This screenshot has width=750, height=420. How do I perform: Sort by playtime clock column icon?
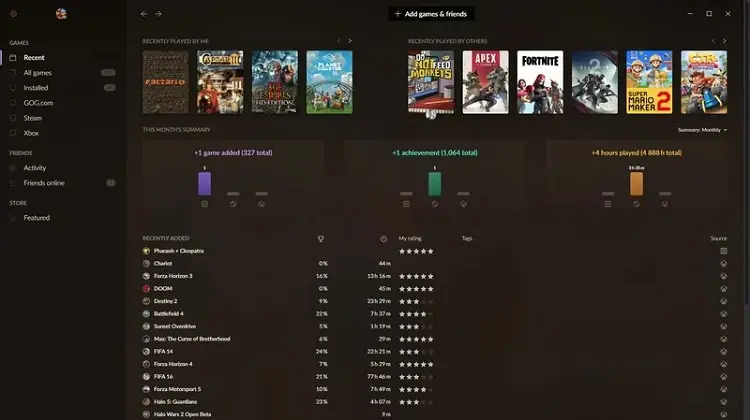(x=384, y=239)
